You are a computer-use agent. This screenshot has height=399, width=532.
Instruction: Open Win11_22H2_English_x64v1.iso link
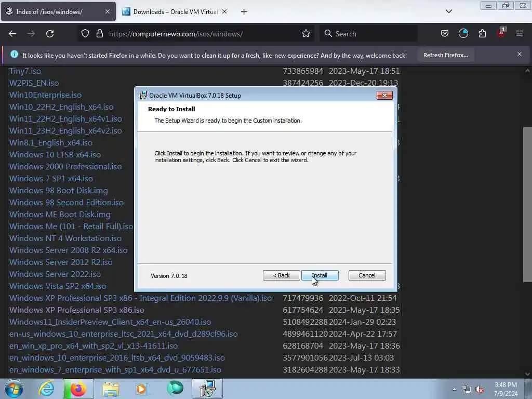(x=65, y=119)
